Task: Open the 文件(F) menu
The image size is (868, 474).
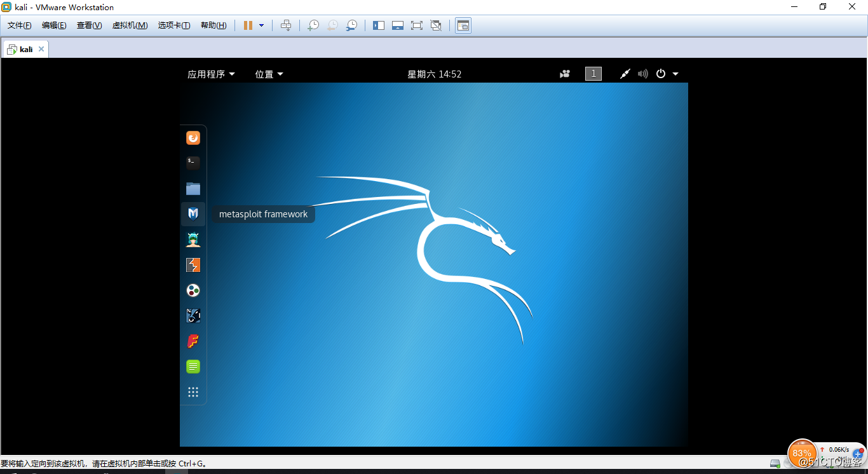Action: (20, 25)
